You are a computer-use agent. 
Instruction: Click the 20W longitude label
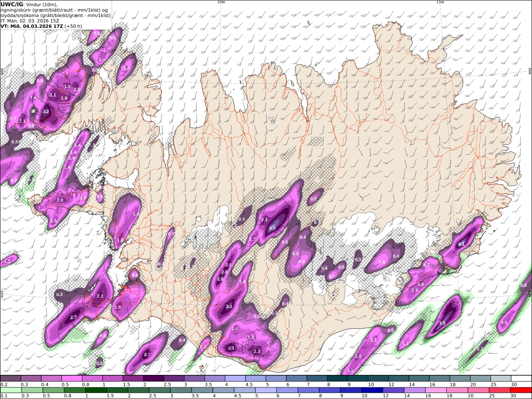[x=221, y=2]
